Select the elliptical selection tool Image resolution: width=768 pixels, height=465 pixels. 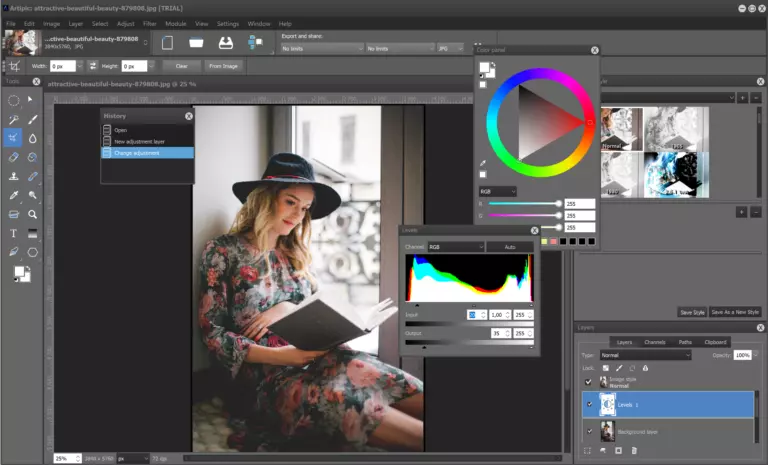tap(14, 100)
